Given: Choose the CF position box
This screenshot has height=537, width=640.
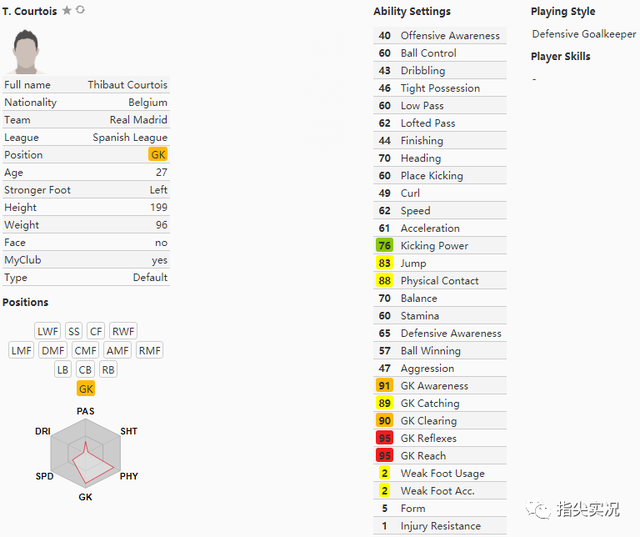Looking at the screenshot, I should (96, 331).
